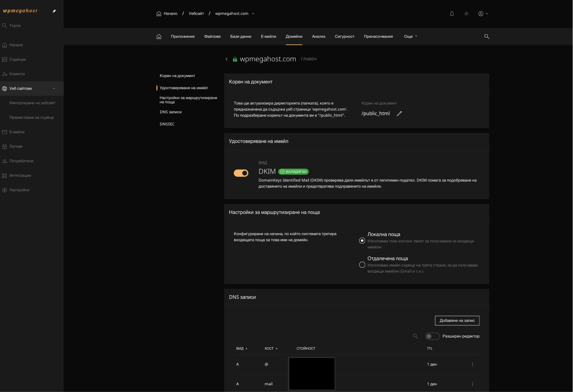Switch to the Бази данни tab

241,37
